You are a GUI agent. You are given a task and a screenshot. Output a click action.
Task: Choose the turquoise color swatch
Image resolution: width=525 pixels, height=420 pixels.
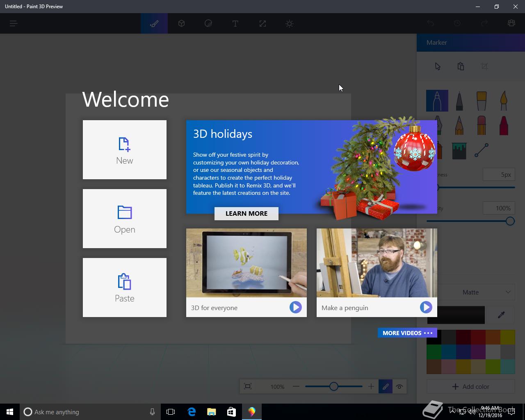tap(507, 367)
